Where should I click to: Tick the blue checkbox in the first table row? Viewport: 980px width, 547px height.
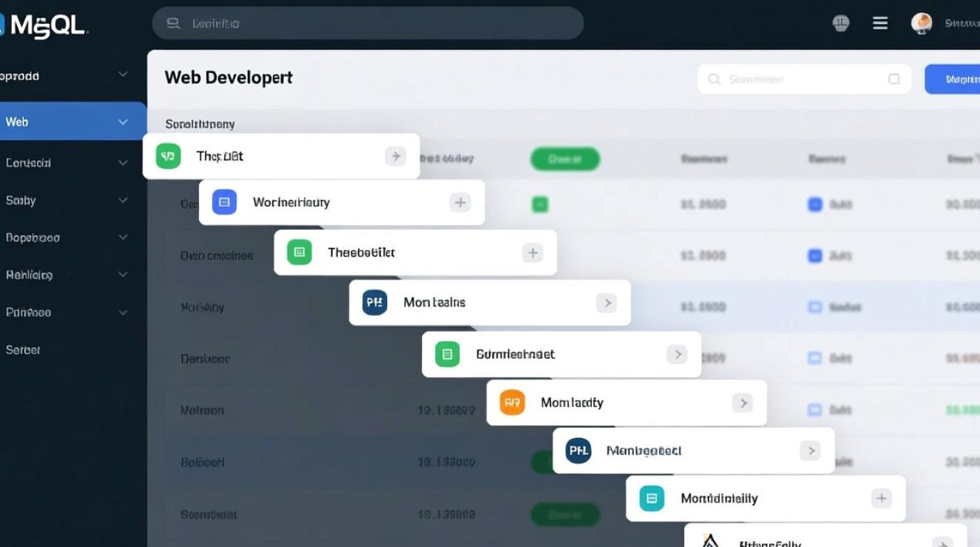815,205
